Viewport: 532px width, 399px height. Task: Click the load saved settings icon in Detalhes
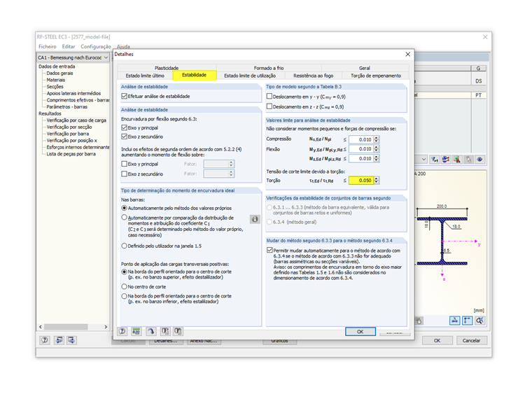(165, 331)
